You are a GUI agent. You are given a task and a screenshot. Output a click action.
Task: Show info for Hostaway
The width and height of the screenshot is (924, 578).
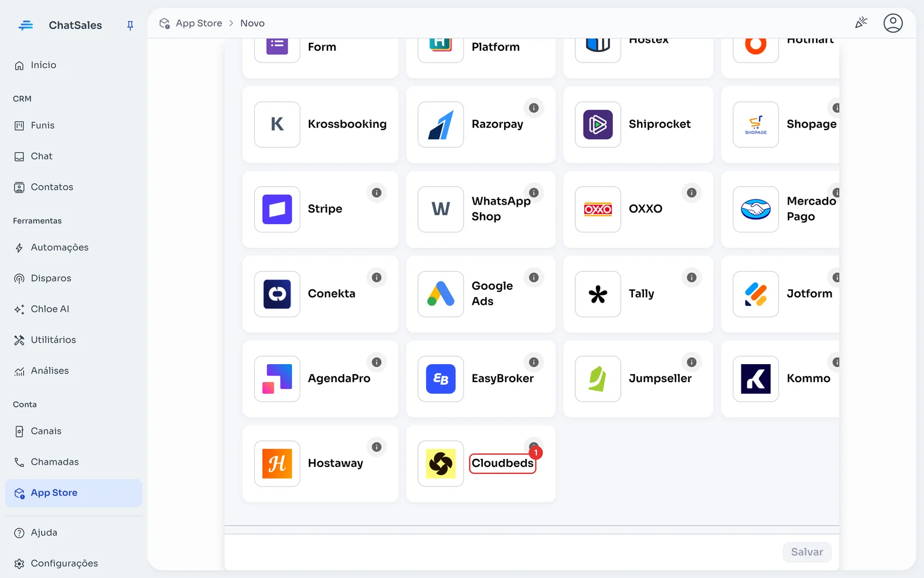(377, 447)
